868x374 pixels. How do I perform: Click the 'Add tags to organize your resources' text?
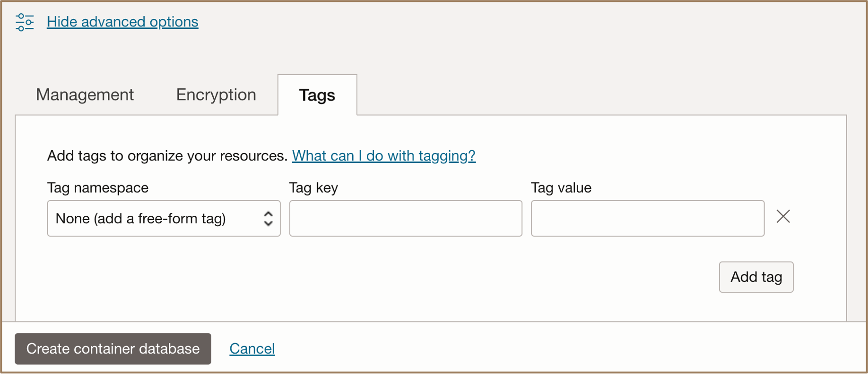(x=167, y=156)
